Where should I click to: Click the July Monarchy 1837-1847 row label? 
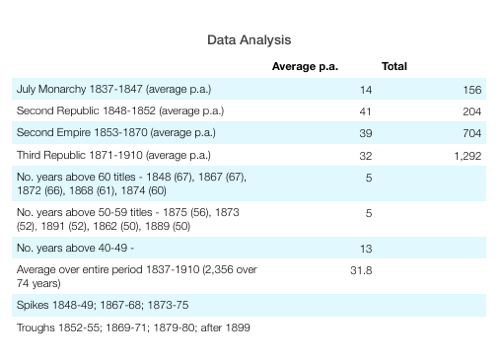pos(114,89)
